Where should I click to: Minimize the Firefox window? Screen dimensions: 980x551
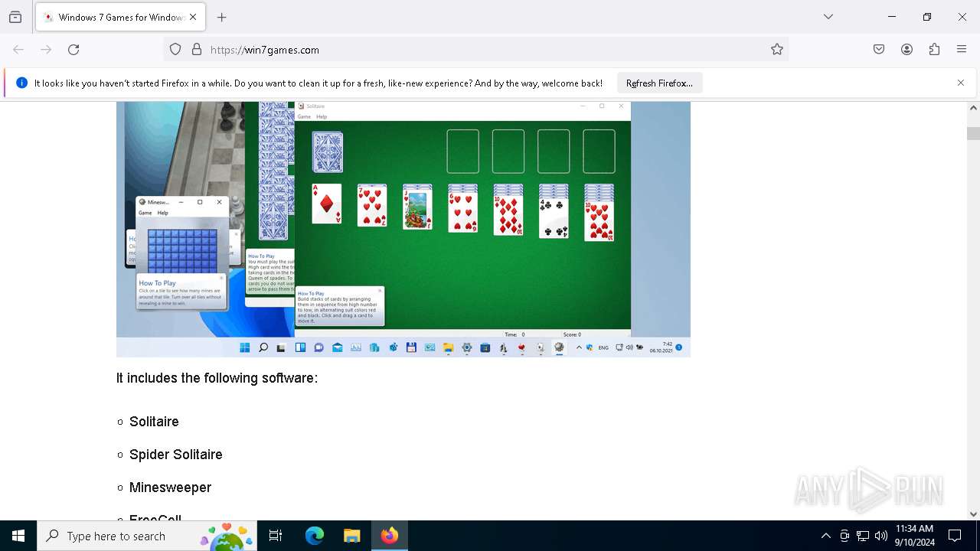point(892,17)
